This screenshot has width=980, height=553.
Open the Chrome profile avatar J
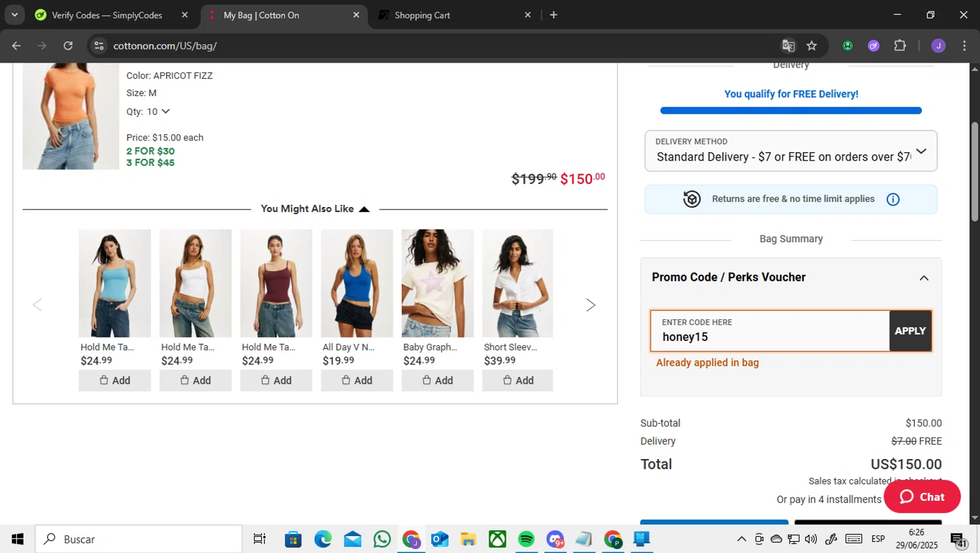coord(938,46)
